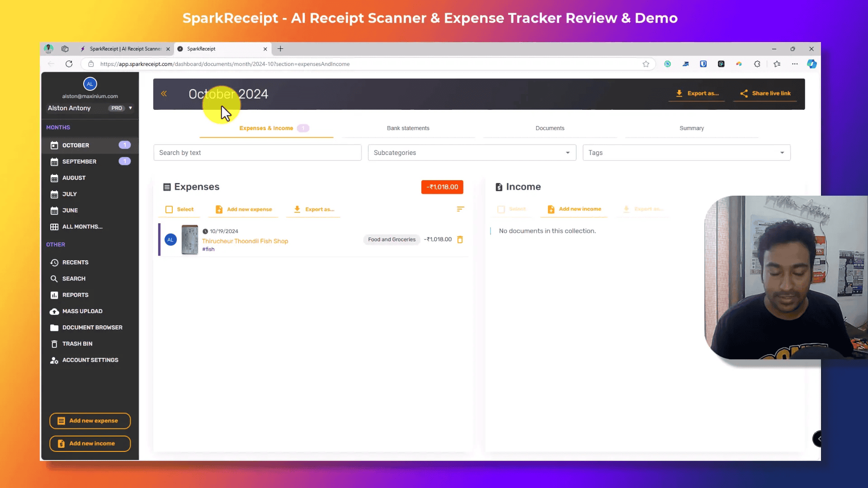Screen dimensions: 868x488
Task: Click the Search by text field
Action: click(x=257, y=153)
